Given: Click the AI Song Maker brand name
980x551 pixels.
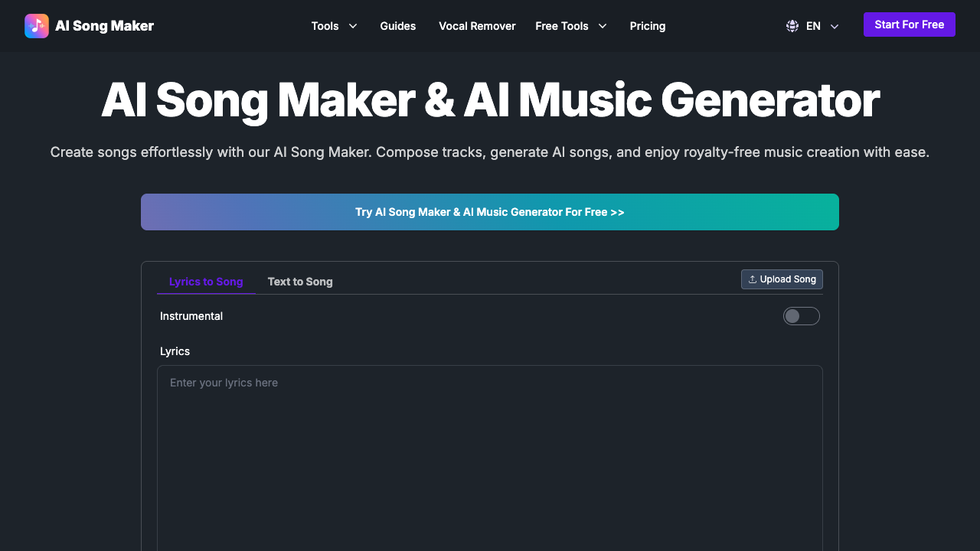Looking at the screenshot, I should [104, 26].
